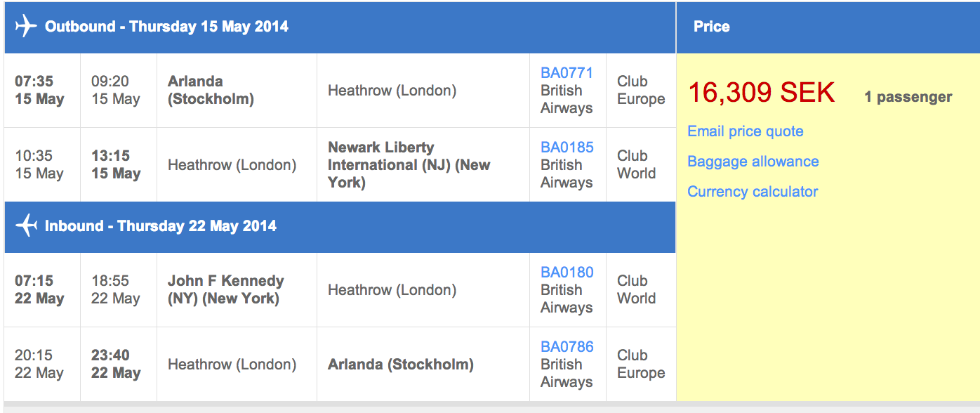Click the 16,309 SEK price
This screenshot has width=980, height=413.
(x=761, y=93)
